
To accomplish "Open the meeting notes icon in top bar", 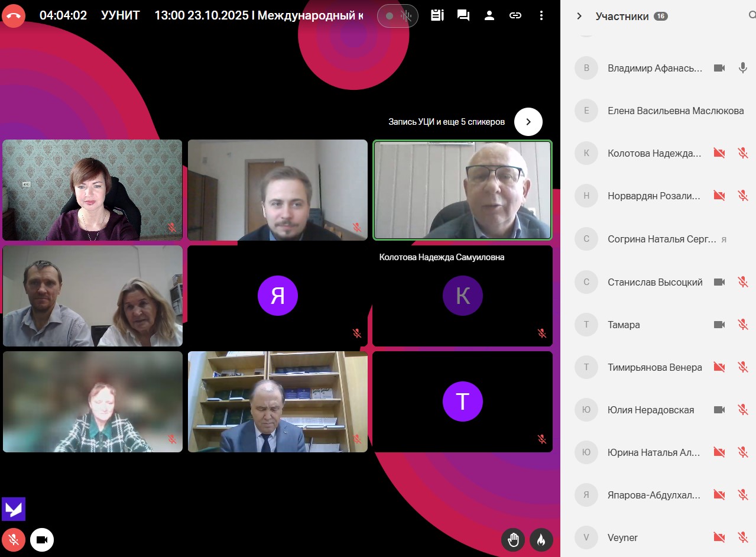I will [437, 16].
